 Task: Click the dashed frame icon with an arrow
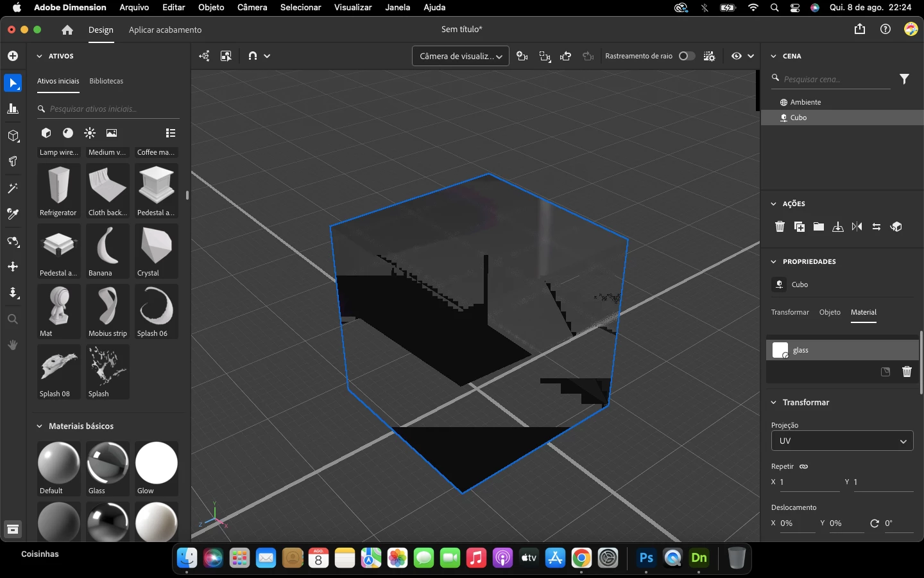545,56
